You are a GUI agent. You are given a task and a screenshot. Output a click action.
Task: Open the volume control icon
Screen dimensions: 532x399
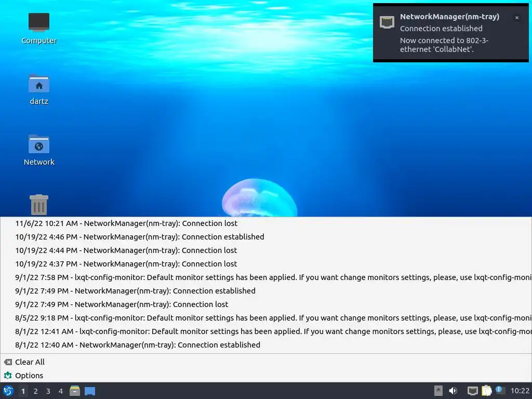(453, 391)
